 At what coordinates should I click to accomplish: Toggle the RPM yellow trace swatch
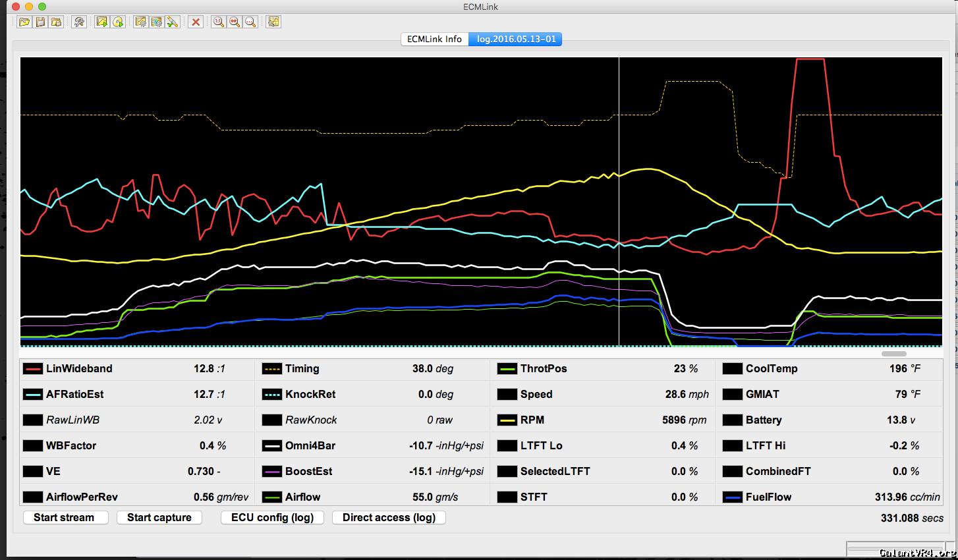click(x=507, y=420)
